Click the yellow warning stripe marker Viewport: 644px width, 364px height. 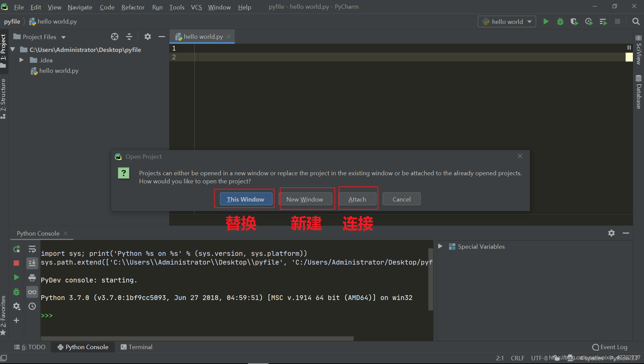coord(629,57)
